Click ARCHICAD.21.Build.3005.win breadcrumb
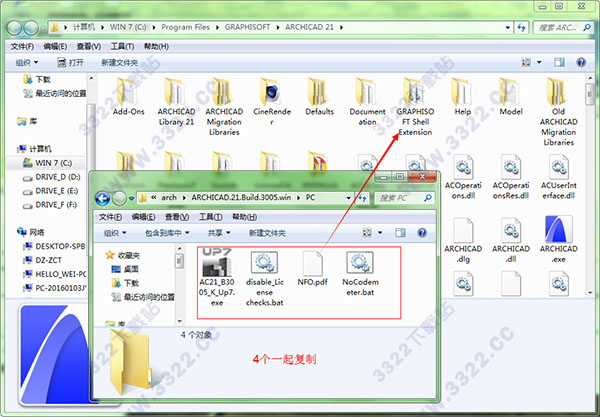The width and height of the screenshot is (600, 417). pos(241,197)
